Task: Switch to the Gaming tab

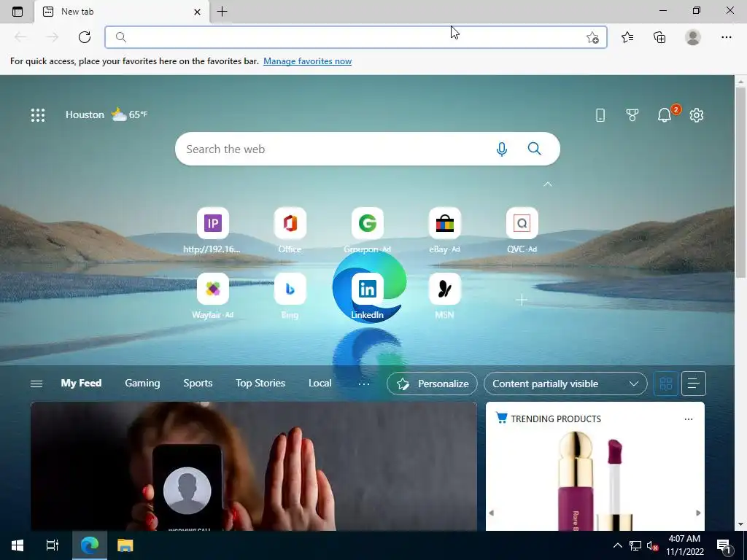Action: 142,384
